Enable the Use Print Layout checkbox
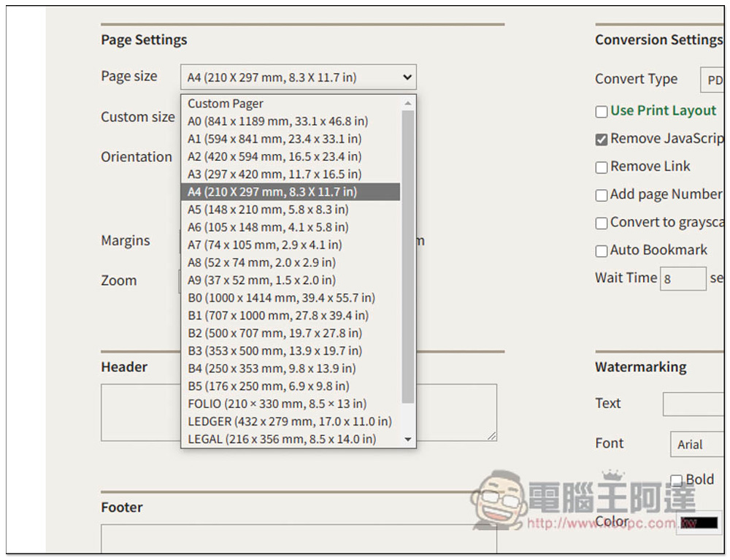This screenshot has height=560, width=730. (602, 112)
